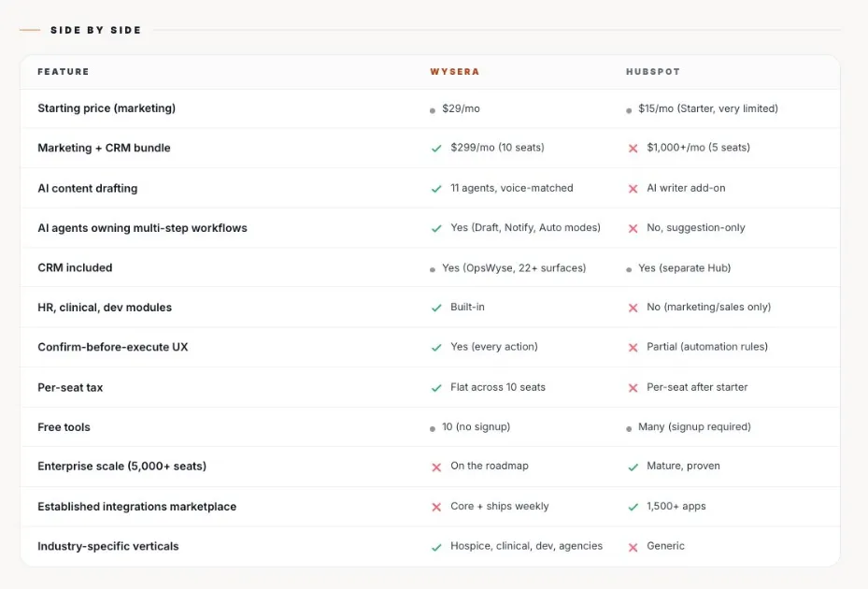Click the red X beside On the roadmap

coord(436,467)
